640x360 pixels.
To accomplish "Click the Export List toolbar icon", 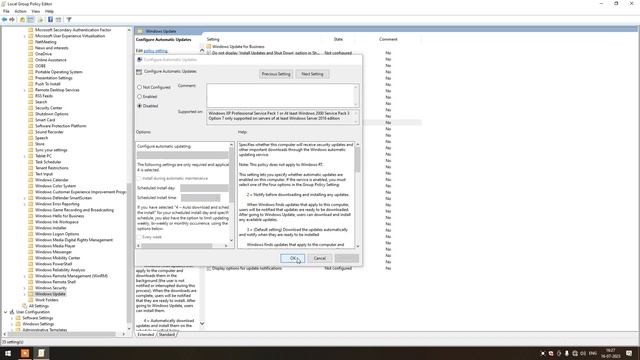I will (40, 20).
